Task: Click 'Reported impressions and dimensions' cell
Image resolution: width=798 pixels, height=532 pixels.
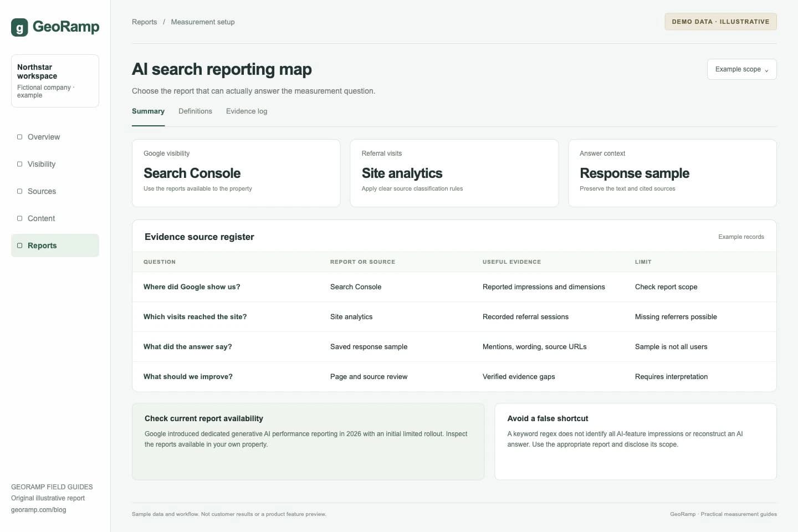Action: (x=544, y=287)
